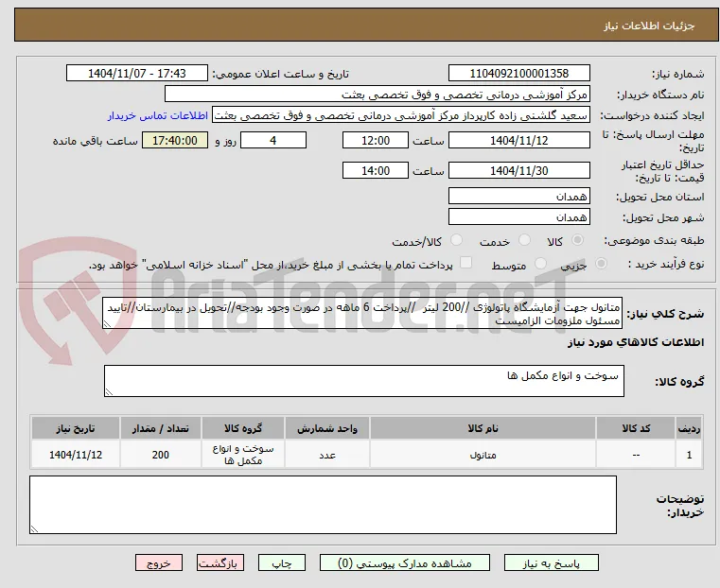Click the unit cell عدد
The width and height of the screenshot is (720, 588).
pyautogui.click(x=327, y=455)
